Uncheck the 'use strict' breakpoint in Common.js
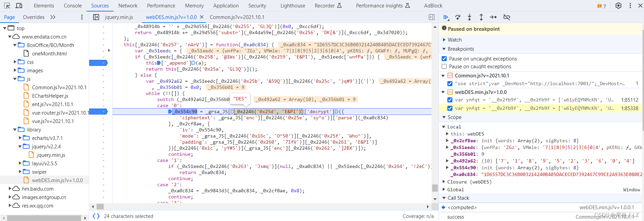This screenshot has width=644, height=221. coord(450,83)
